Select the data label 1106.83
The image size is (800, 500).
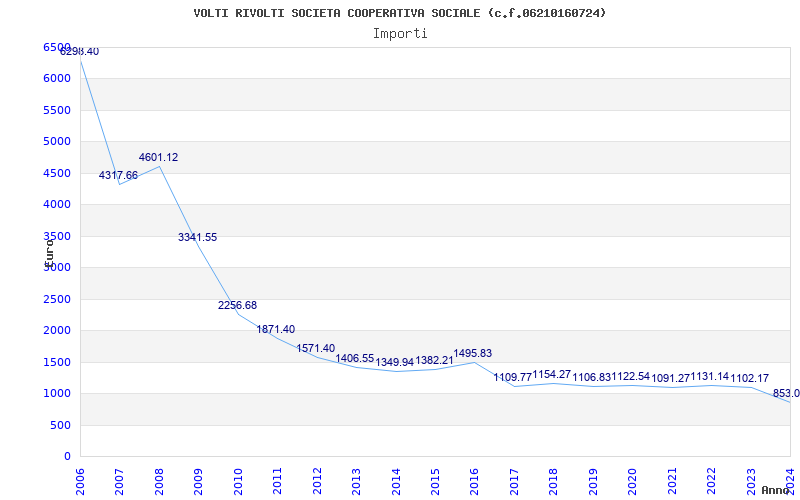tap(592, 378)
